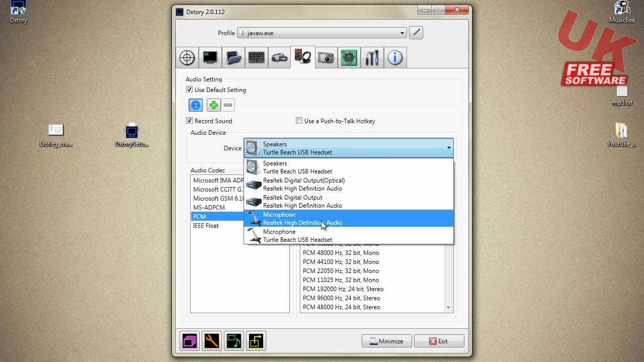Enable Use a Push-to-Talk Hotkey
Screen dimensions: 644x362
click(299, 121)
